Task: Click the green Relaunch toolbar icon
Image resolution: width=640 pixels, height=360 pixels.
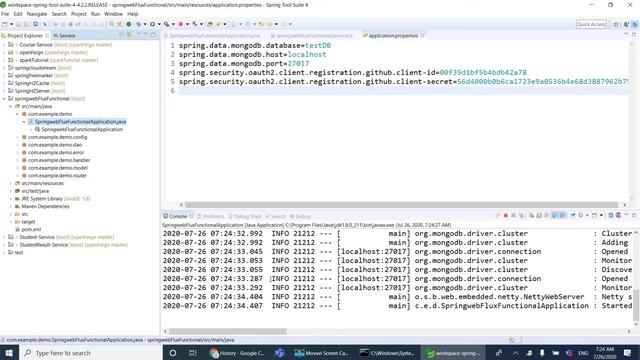Action: pyautogui.click(x=129, y=24)
